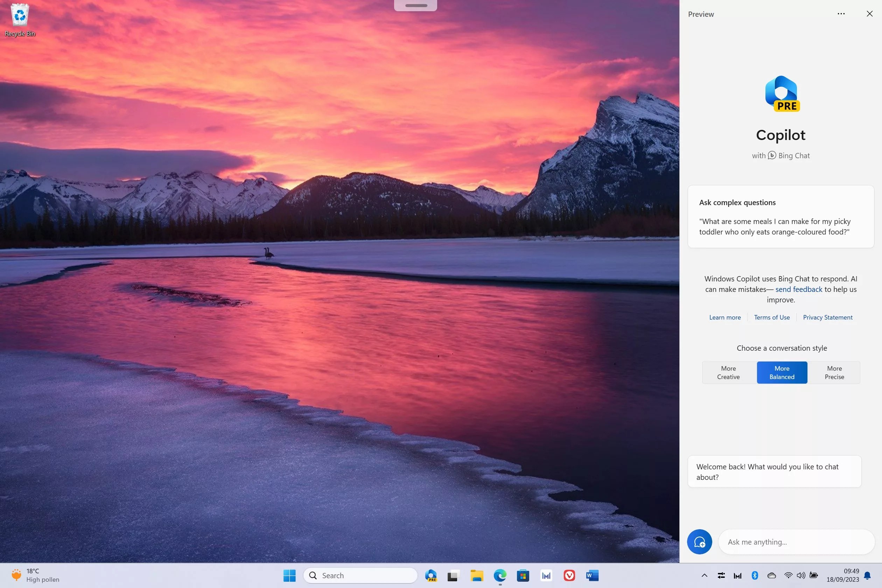Open File Explorer from the taskbar
The image size is (882, 588).
(477, 575)
